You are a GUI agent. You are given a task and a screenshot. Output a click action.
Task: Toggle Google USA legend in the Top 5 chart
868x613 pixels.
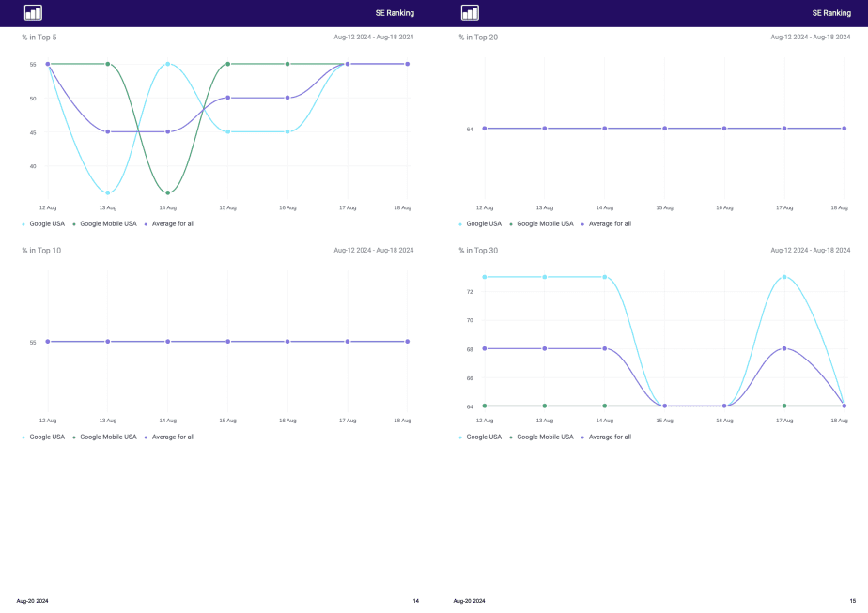click(43, 224)
